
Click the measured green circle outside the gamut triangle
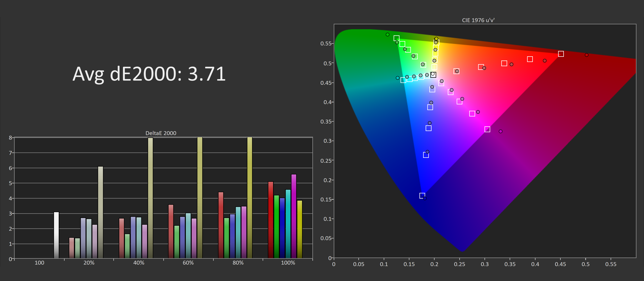pyautogui.click(x=388, y=35)
